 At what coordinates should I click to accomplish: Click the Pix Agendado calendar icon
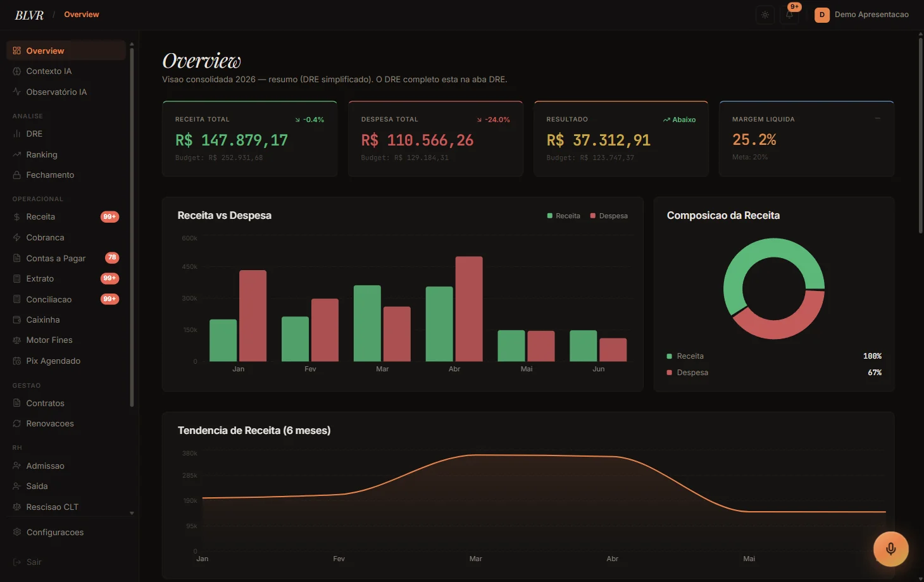(x=17, y=361)
